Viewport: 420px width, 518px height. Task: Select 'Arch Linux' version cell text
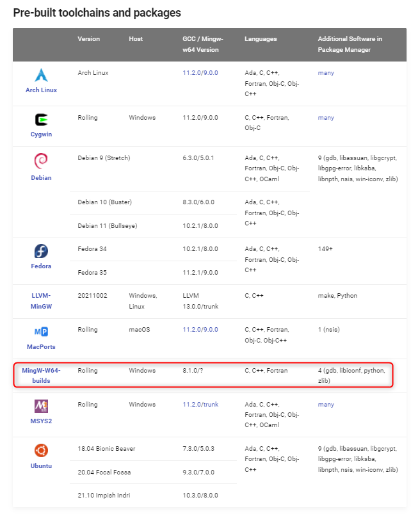click(x=93, y=73)
